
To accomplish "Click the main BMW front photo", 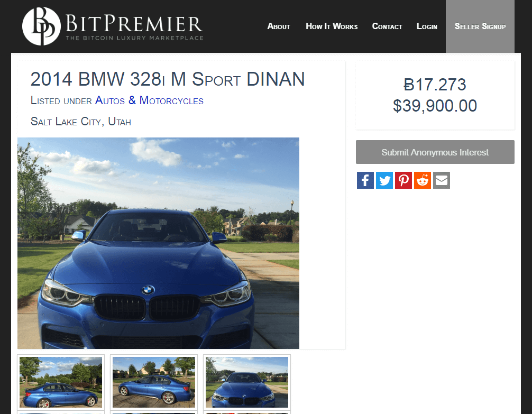I will tap(158, 243).
